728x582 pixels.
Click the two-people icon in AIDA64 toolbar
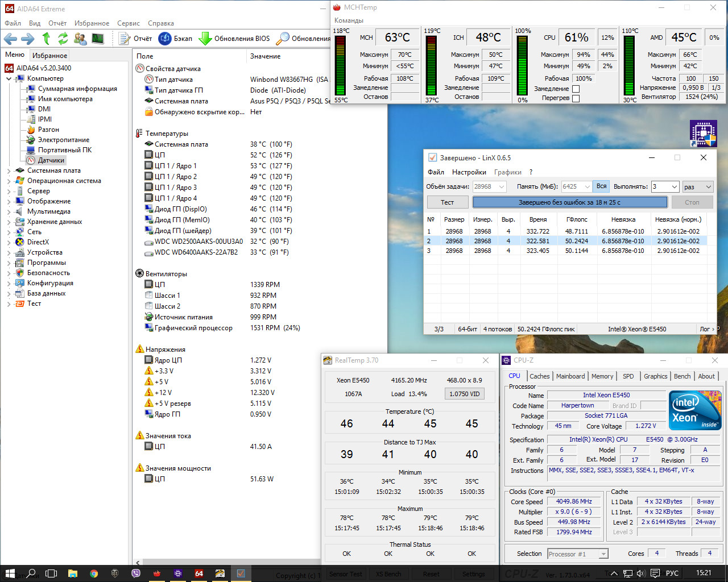click(x=81, y=39)
